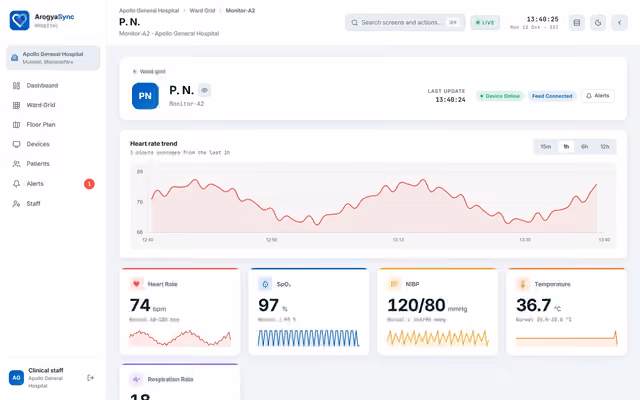Viewport: 640px width, 400px height.
Task: Click the AG user avatar
Action: [16, 378]
